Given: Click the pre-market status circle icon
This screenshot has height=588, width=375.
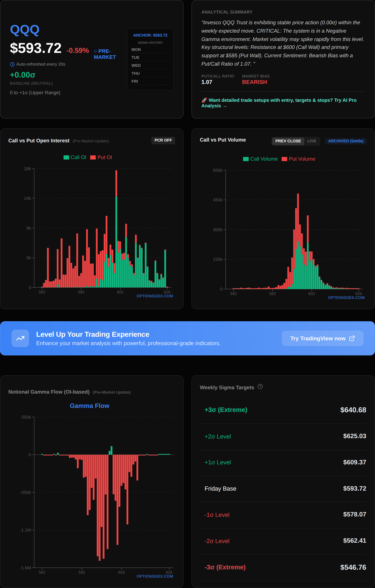Looking at the screenshot, I should coord(95,51).
